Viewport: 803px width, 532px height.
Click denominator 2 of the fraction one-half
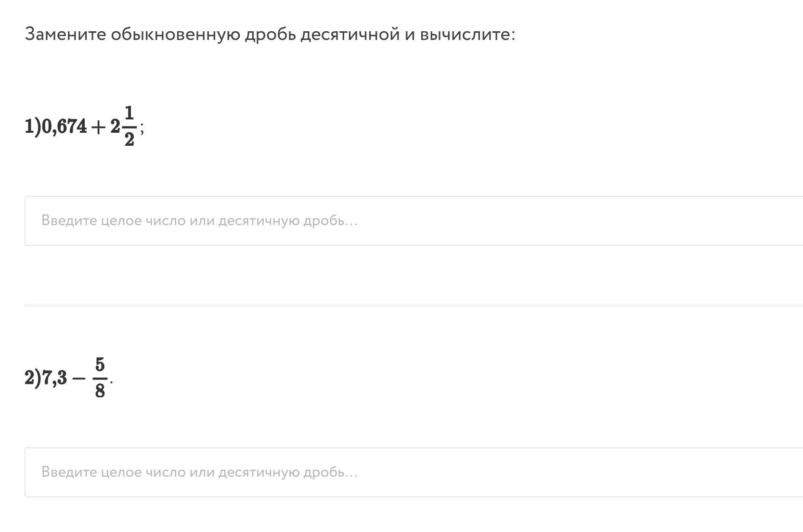129,139
